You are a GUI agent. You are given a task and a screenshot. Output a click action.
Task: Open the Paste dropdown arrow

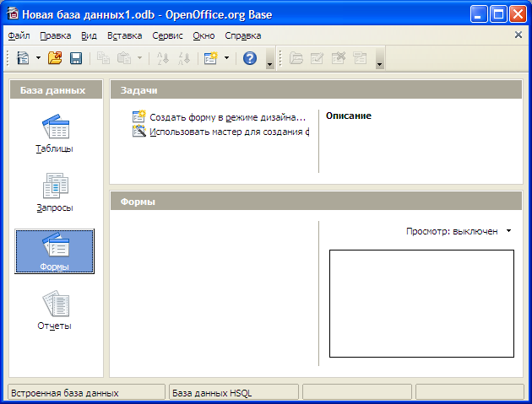(139, 58)
